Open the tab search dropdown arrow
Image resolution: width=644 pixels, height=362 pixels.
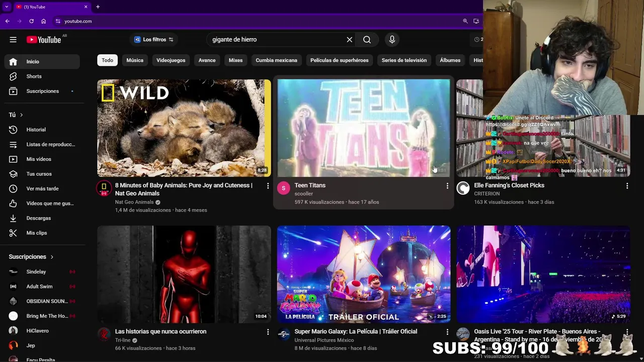[x=7, y=7]
